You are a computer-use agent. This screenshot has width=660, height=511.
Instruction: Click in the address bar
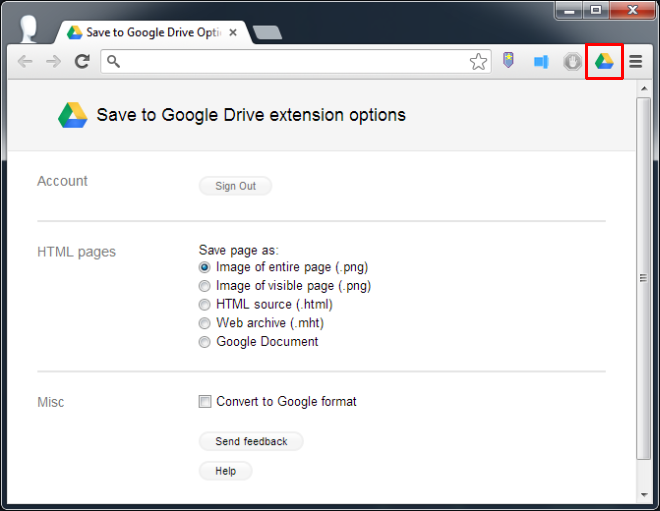pos(290,62)
